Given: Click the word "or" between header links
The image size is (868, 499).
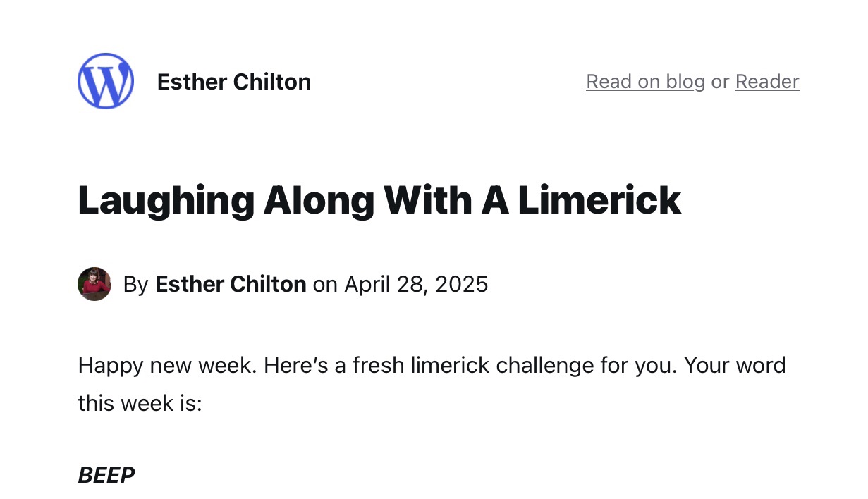Looking at the screenshot, I should (x=720, y=82).
